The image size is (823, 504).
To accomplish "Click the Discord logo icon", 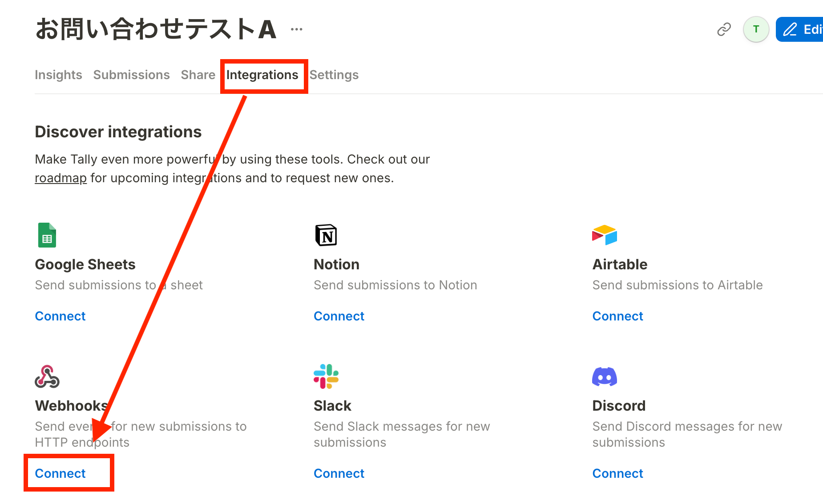I will 605,376.
